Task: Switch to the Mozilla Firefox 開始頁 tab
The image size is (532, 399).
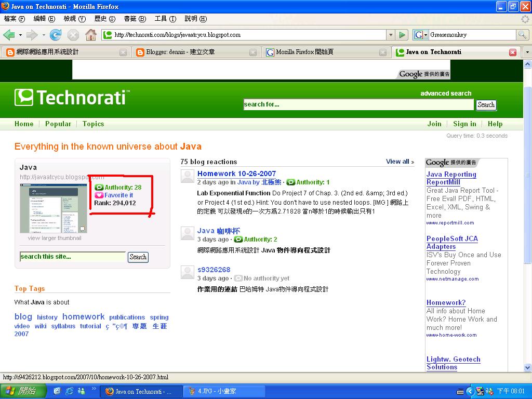Action: (x=326, y=52)
